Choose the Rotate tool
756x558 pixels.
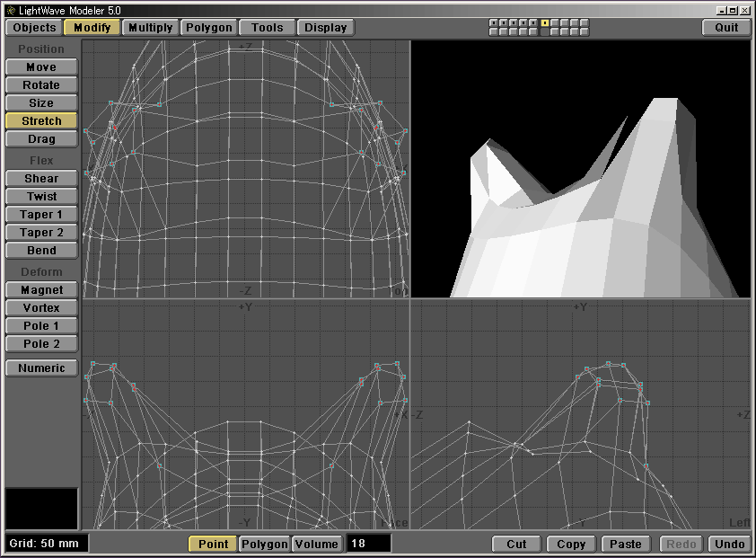pos(41,85)
